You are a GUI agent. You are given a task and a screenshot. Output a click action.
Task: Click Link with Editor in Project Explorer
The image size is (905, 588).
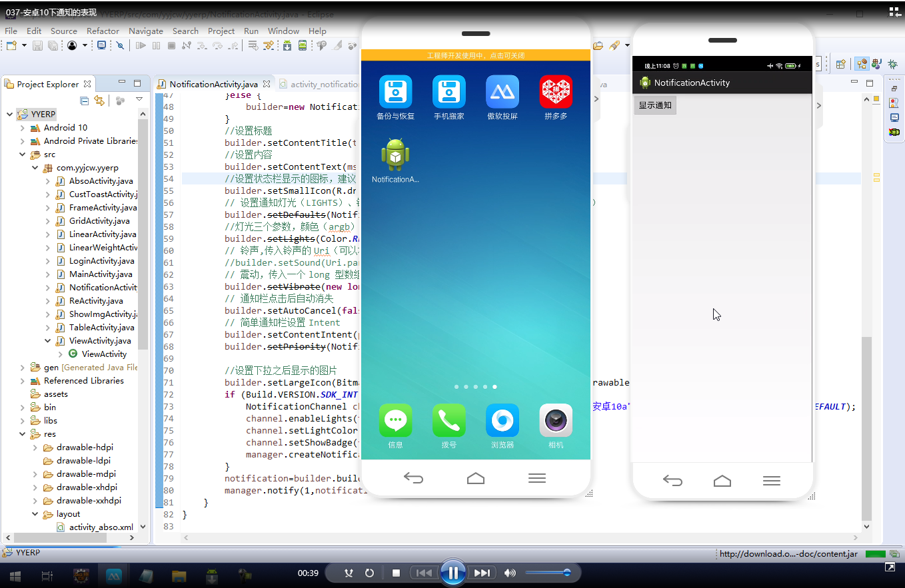pyautogui.click(x=99, y=101)
